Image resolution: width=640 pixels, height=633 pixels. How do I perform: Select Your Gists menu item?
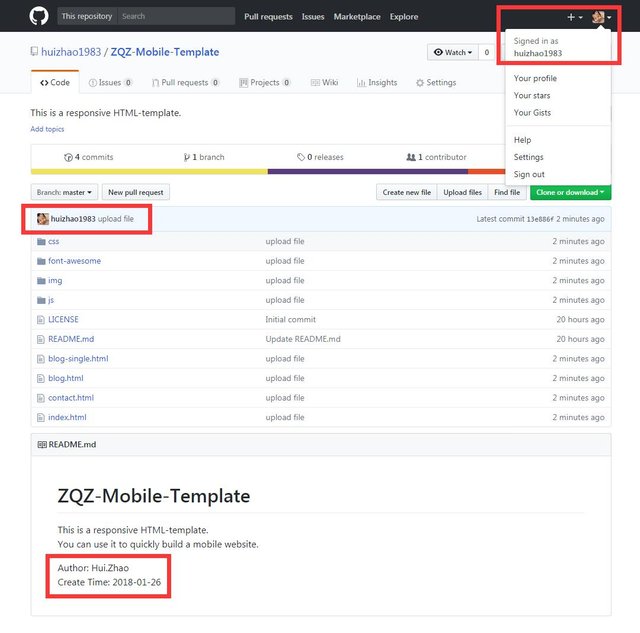pos(532,113)
